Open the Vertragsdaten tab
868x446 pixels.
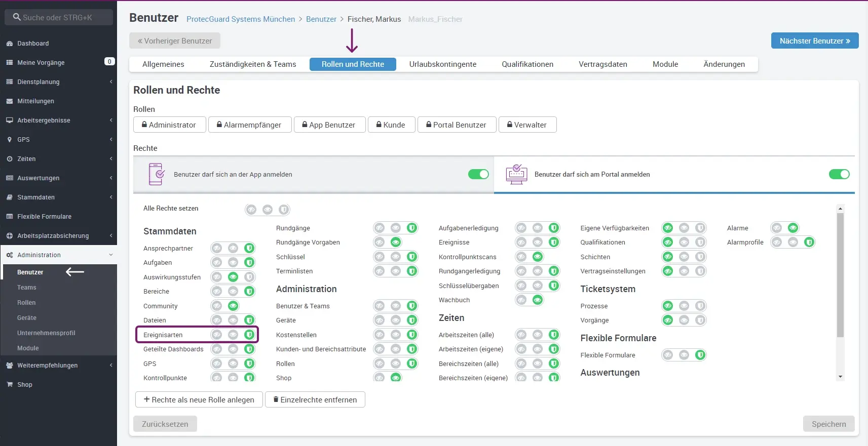pos(602,64)
